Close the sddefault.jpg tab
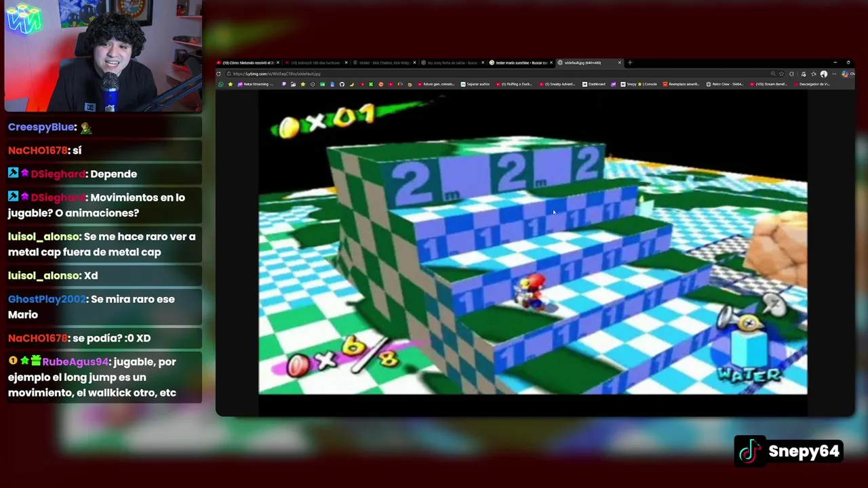The image size is (868, 488). 619,63
